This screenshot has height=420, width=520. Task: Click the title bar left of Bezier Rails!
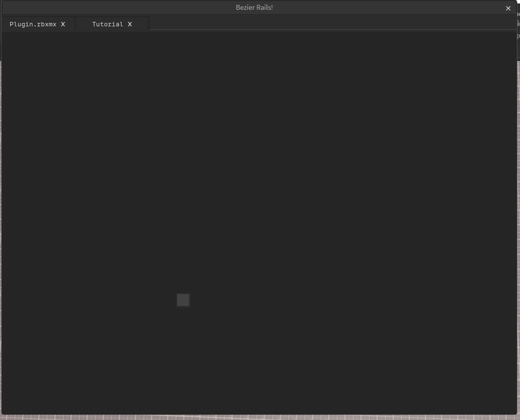pyautogui.click(x=122, y=7)
